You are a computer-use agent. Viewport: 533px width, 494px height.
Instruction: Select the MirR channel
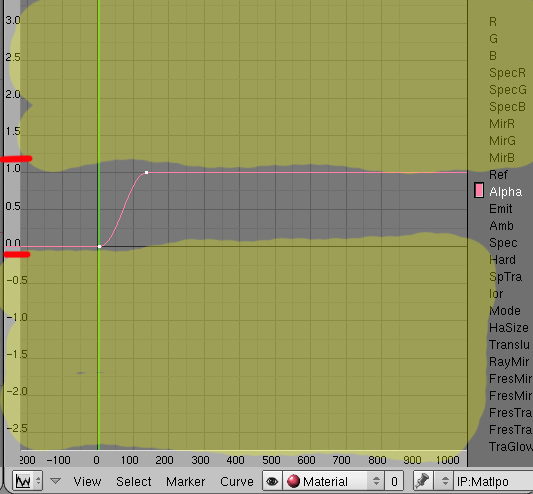tap(502, 124)
